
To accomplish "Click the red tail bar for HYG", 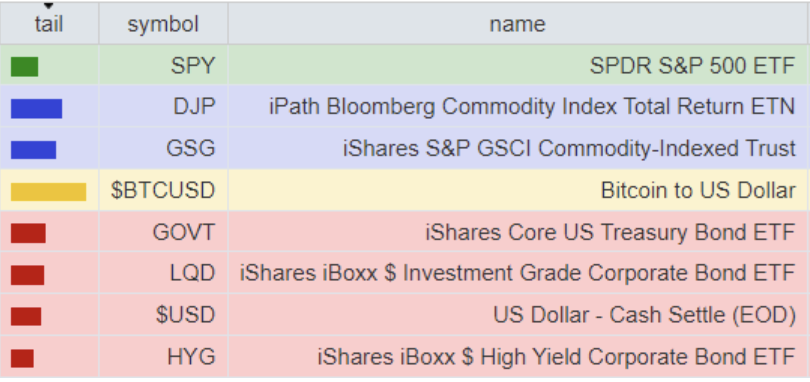I will (x=22, y=358).
